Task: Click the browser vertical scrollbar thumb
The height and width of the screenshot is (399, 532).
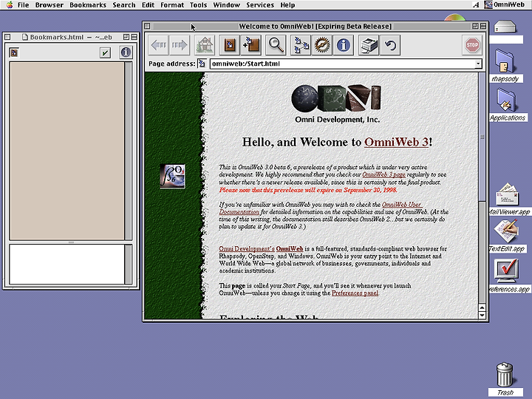Action: 482,137
